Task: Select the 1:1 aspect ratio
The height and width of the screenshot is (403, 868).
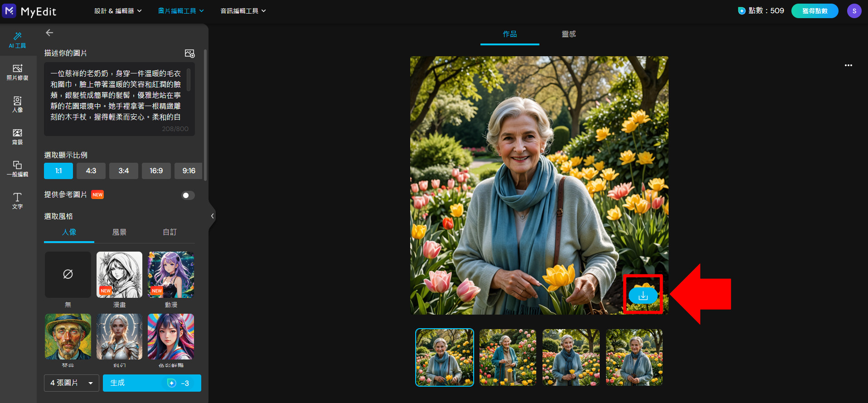Action: (58, 171)
